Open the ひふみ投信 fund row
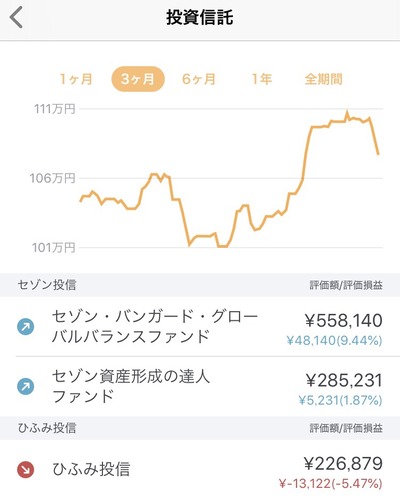Image resolution: width=400 pixels, height=498 pixels. [200, 469]
